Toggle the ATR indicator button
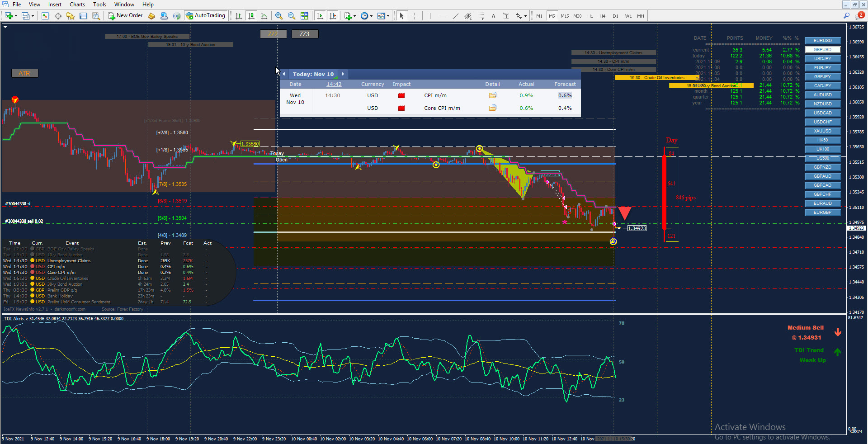Screen dimensions: 868x444 coord(24,73)
